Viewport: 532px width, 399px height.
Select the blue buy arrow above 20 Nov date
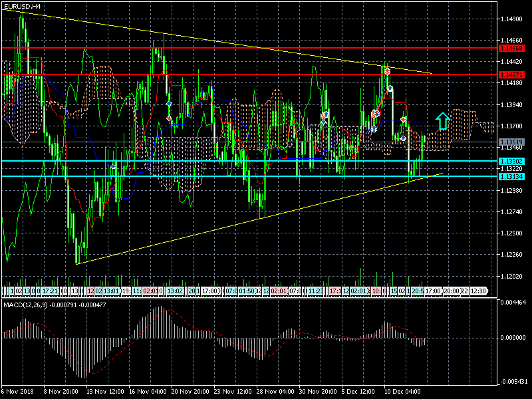tap(169, 105)
